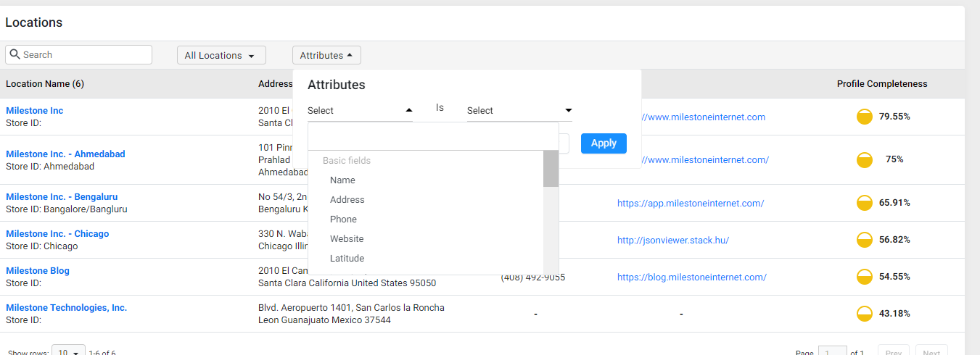
Task: Click the dropdown filter text box
Action: pos(433,136)
